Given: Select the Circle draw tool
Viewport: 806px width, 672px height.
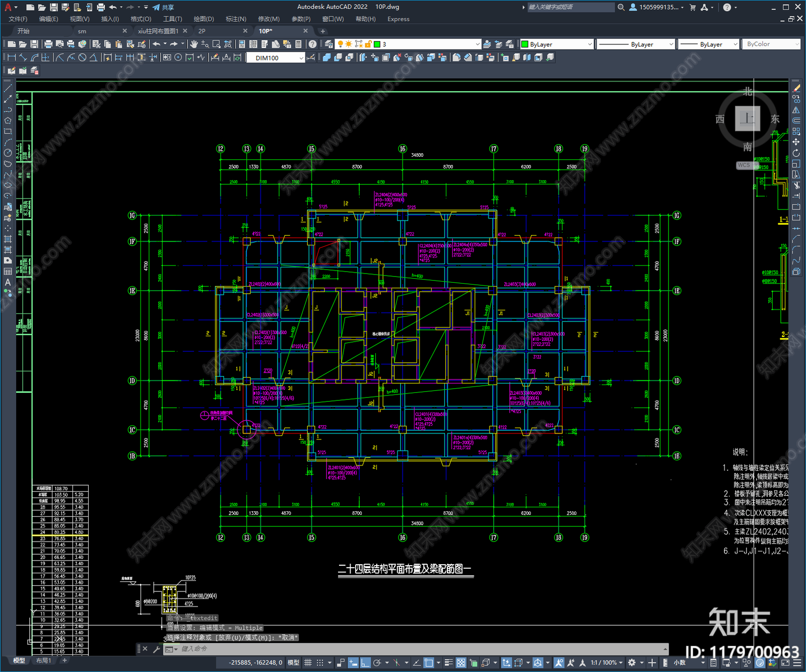Looking at the screenshot, I should [8, 153].
